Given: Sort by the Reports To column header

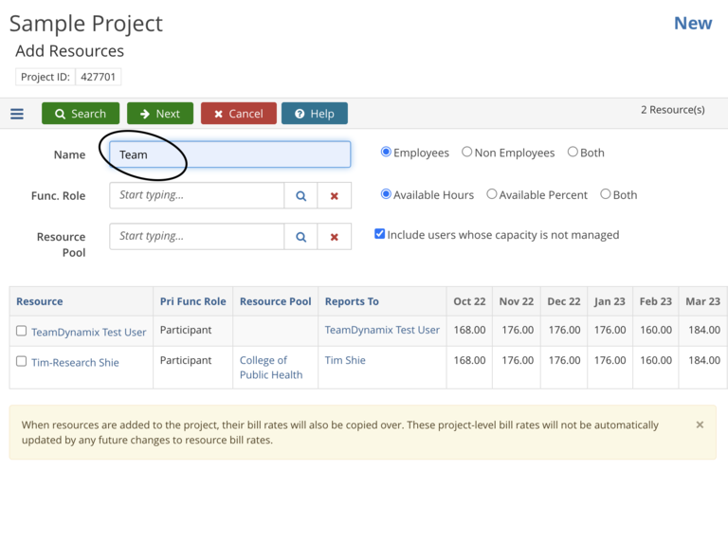Looking at the screenshot, I should coord(352,301).
